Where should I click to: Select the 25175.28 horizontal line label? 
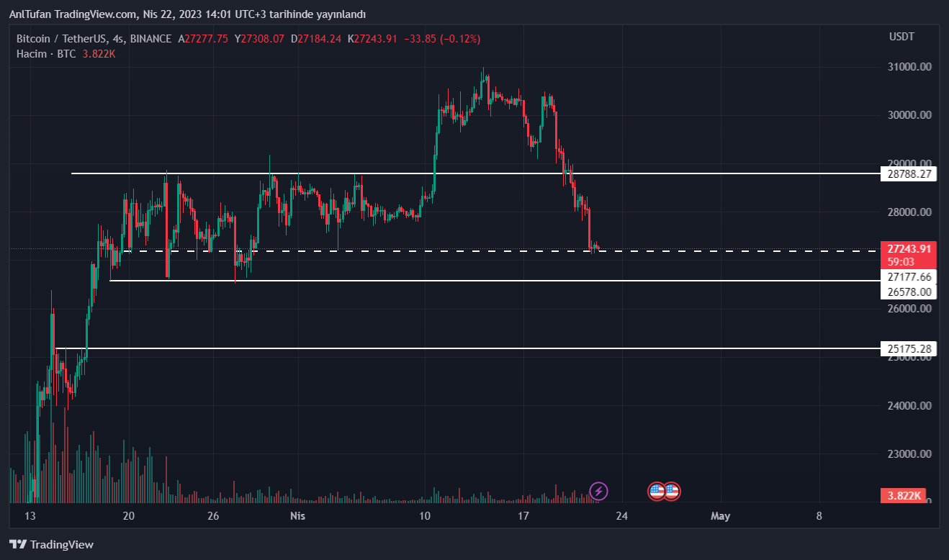pyautogui.click(x=909, y=349)
